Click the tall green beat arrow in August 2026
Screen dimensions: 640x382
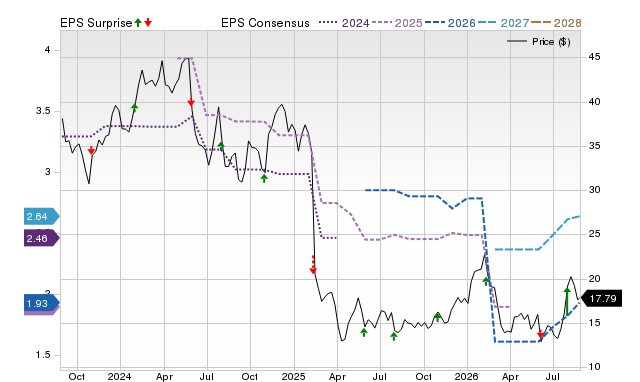[567, 301]
